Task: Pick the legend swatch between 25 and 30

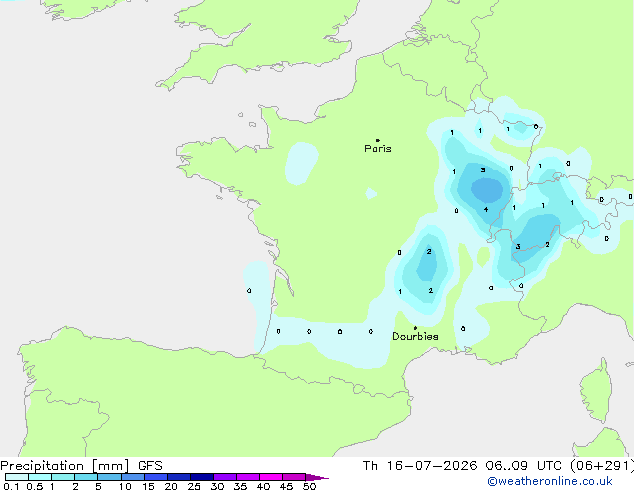Action: click(x=202, y=477)
